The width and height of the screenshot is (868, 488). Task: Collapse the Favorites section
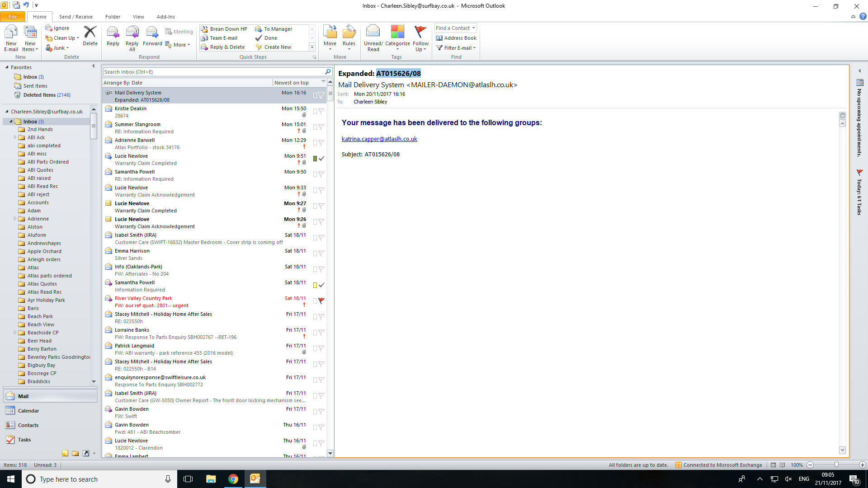pyautogui.click(x=7, y=67)
